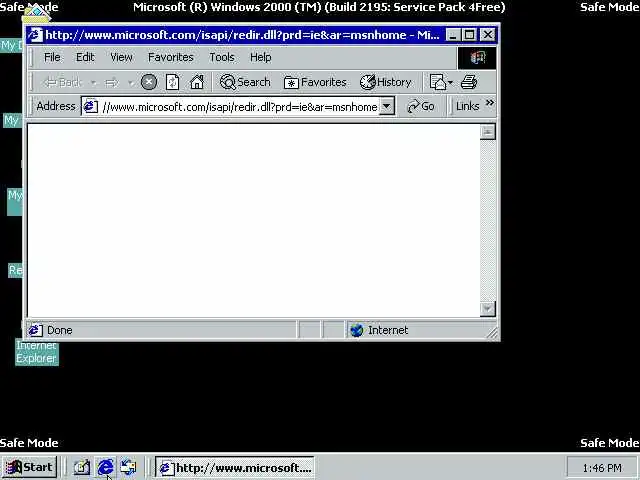This screenshot has height=480, width=640.
Task: Expand the Mail options dropdown arrow
Action: click(451, 82)
